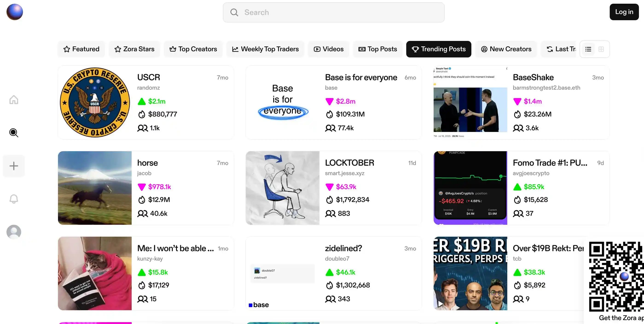Open the Videos tab
The height and width of the screenshot is (324, 644).
coord(328,49)
